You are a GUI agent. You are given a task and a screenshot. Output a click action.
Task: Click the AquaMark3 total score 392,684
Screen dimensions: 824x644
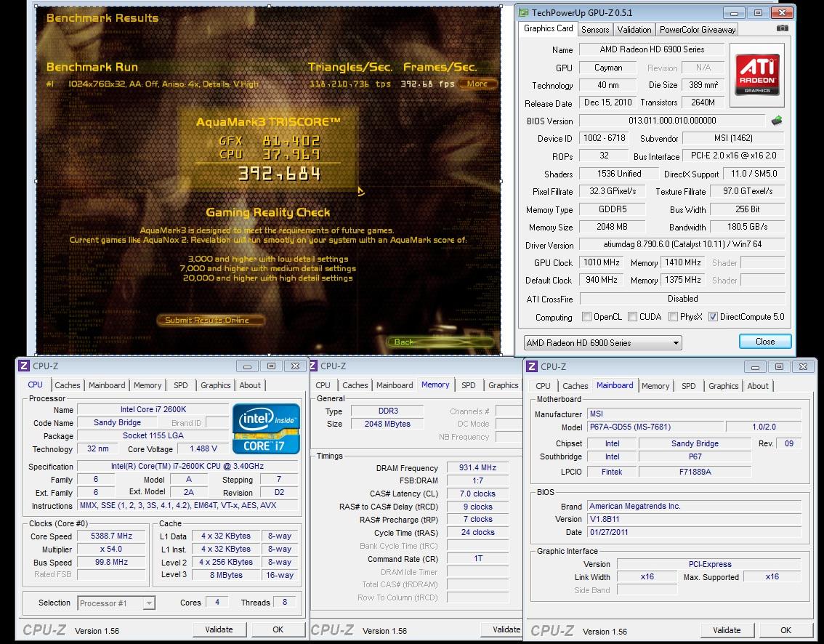(x=279, y=174)
